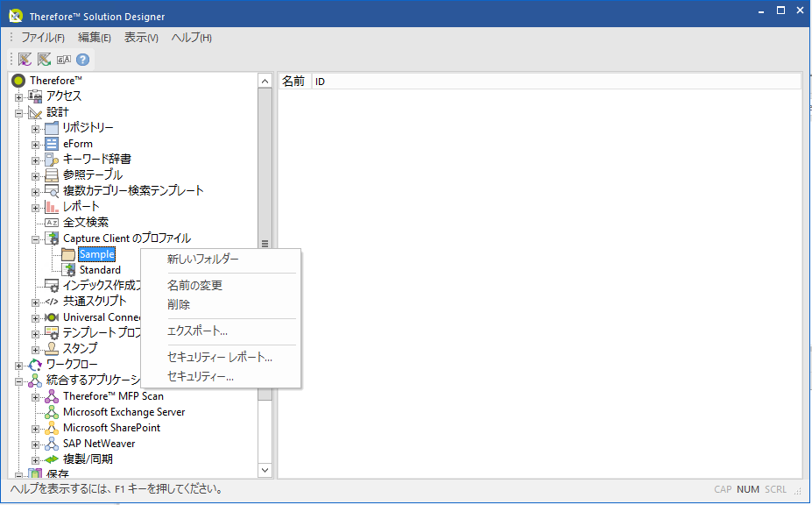Viewport: 812px width, 505px height.
Task: Choose 削除 from context menu
Action: pos(221,305)
